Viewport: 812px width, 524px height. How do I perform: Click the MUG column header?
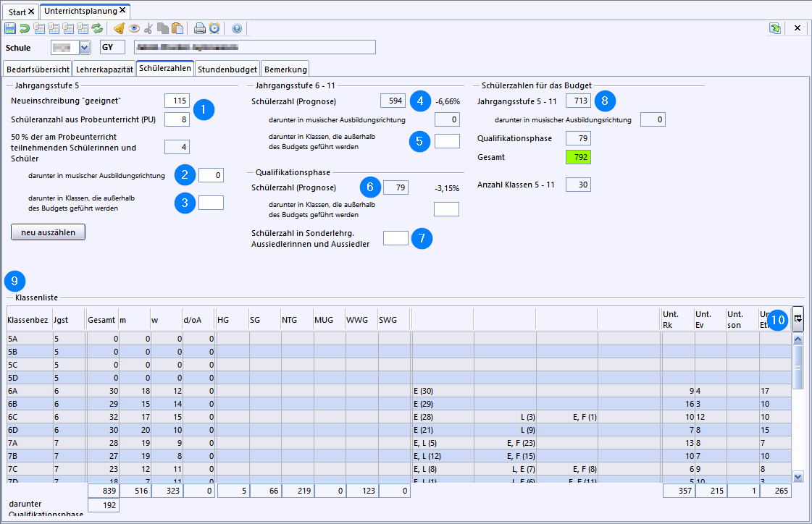pos(330,320)
